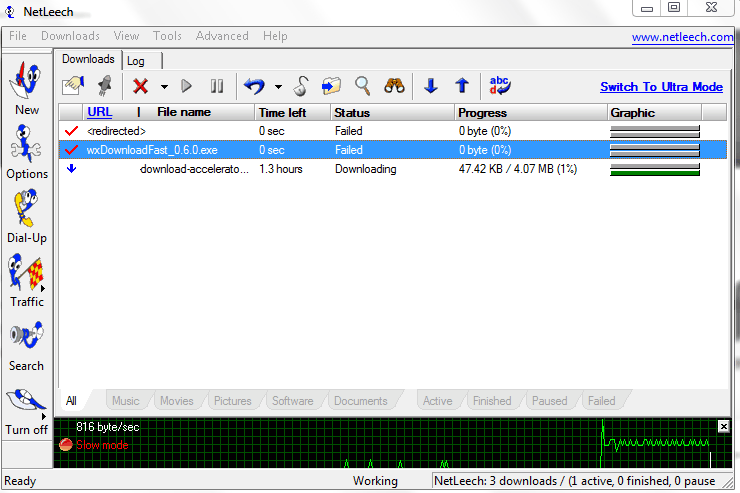Screen dimensions: 740x493
Task: Select the Downloads tab
Action: pos(88,59)
